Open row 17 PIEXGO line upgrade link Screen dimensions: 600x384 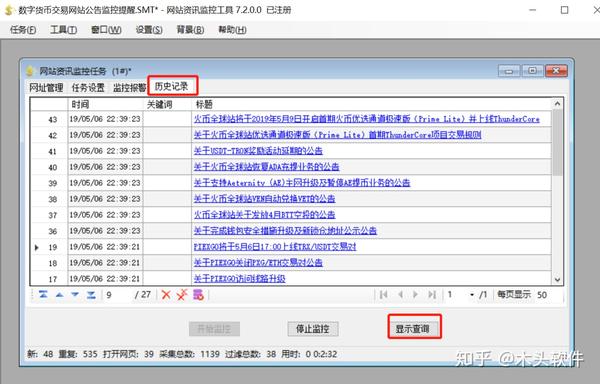pos(240,279)
